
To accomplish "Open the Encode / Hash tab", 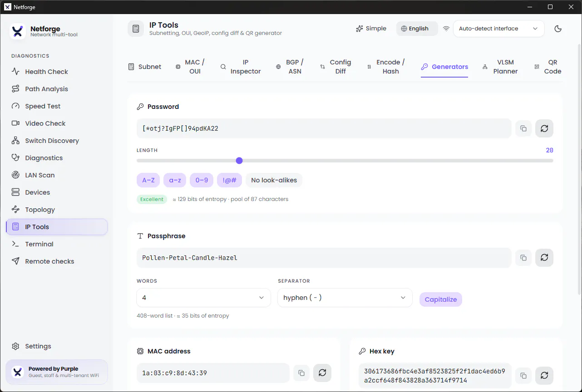I will click(386, 67).
